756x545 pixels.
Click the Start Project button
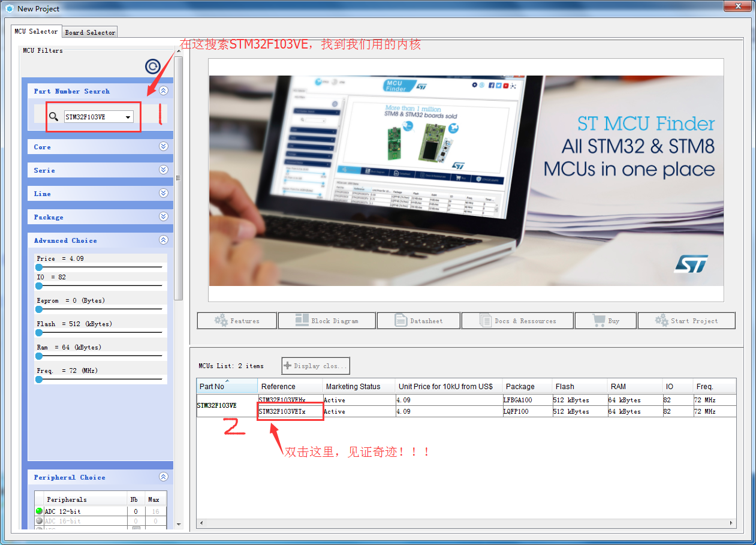coord(686,321)
